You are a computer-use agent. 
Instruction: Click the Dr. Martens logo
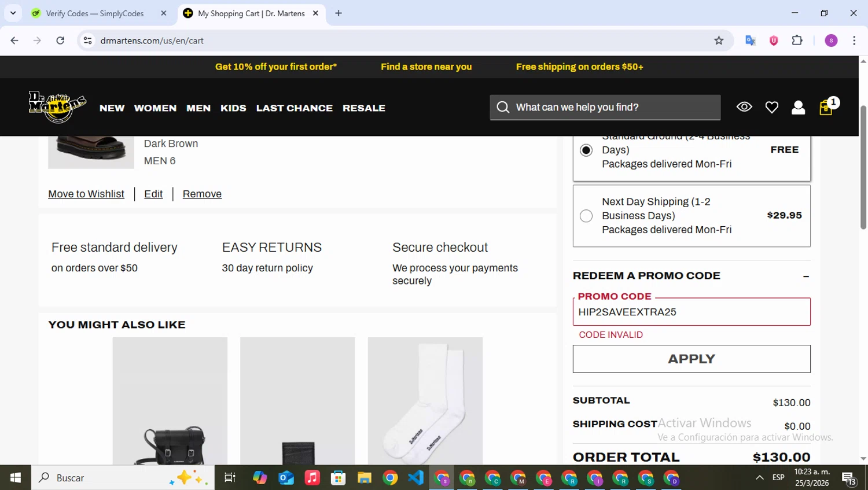click(58, 107)
